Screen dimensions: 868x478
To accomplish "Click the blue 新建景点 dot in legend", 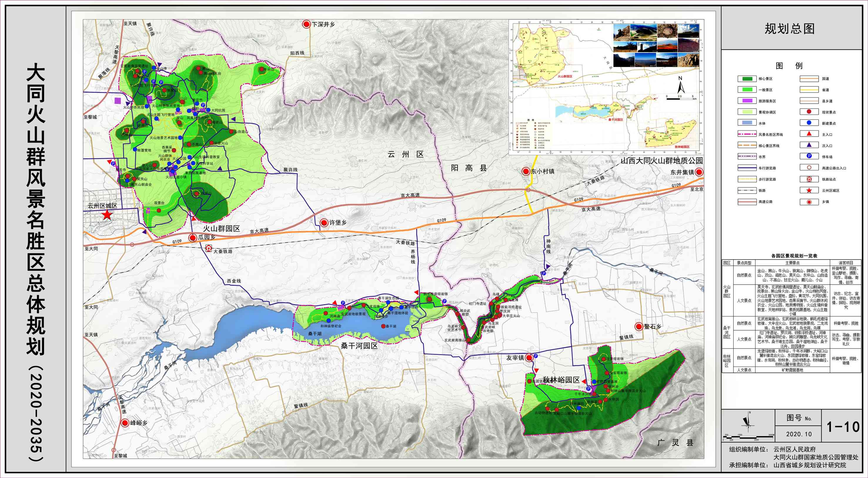I will click(x=809, y=123).
